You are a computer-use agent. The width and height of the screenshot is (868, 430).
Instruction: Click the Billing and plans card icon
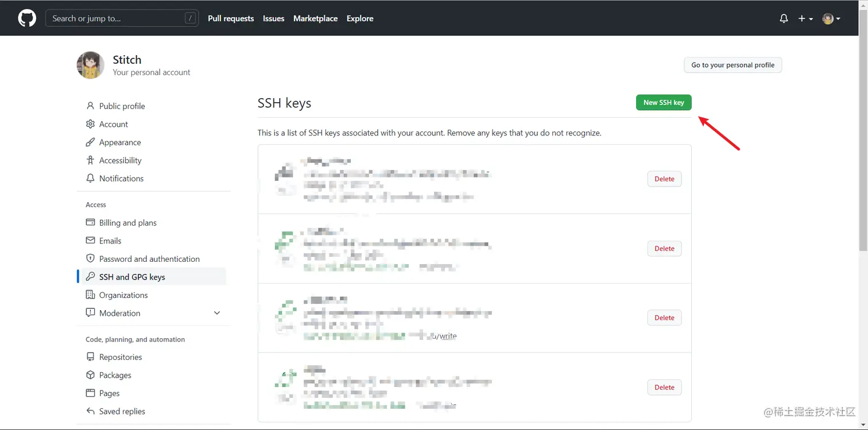(90, 222)
